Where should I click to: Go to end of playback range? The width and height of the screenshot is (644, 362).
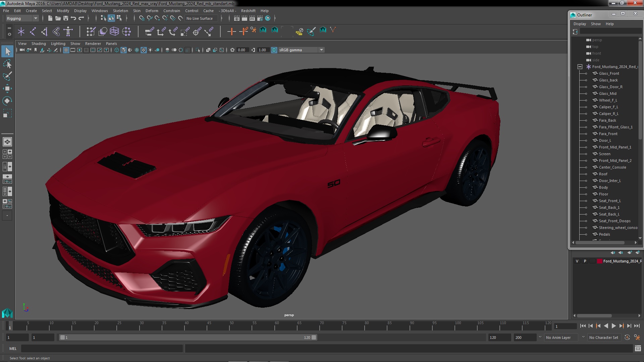637,326
